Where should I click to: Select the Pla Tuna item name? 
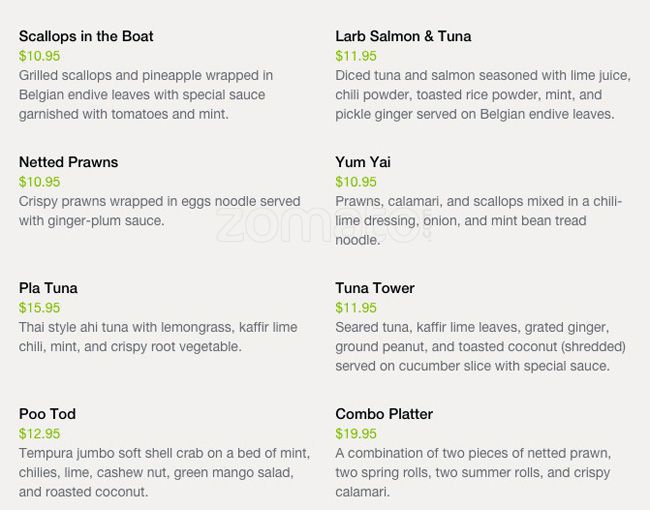tap(48, 288)
